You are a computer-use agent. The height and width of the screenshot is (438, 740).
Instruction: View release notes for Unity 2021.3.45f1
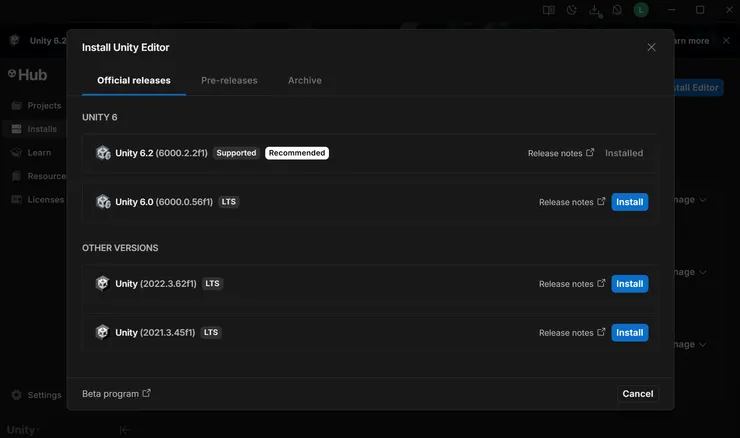[572, 333]
